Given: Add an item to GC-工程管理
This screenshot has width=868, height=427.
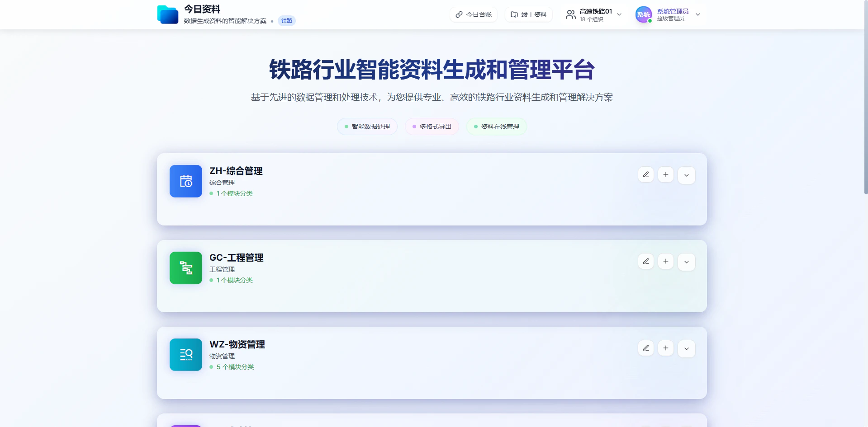Looking at the screenshot, I should click(x=666, y=261).
